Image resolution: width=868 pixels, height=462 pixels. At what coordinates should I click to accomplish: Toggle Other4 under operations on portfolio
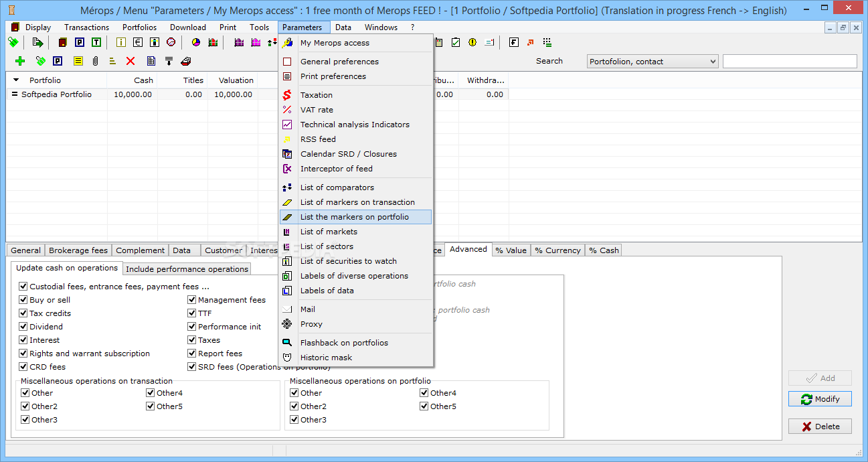pyautogui.click(x=424, y=393)
